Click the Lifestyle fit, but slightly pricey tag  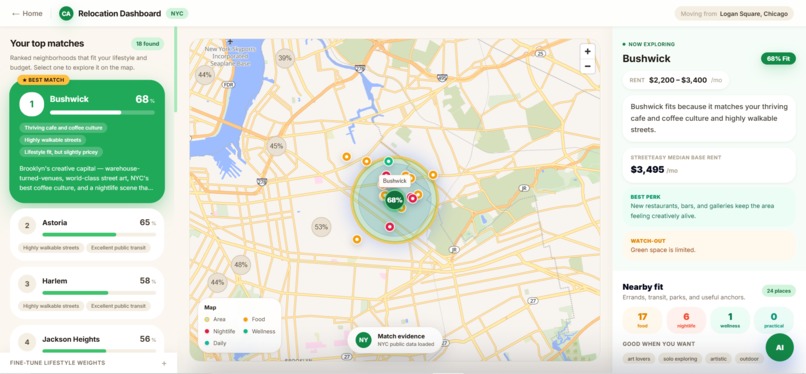click(62, 152)
